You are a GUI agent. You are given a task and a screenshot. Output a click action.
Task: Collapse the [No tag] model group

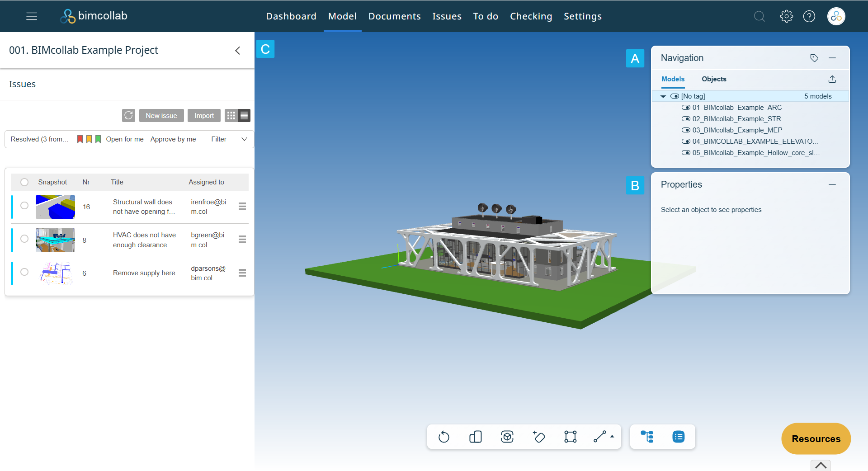click(663, 96)
